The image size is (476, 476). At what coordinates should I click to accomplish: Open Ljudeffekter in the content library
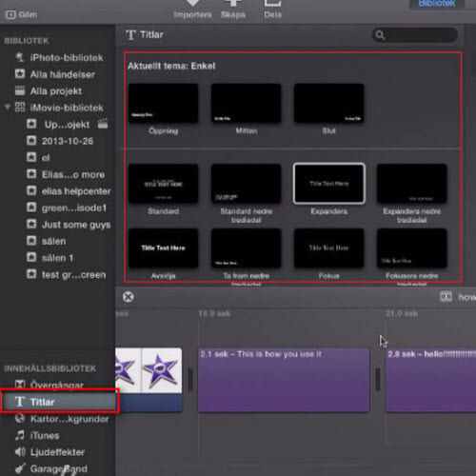(50, 452)
